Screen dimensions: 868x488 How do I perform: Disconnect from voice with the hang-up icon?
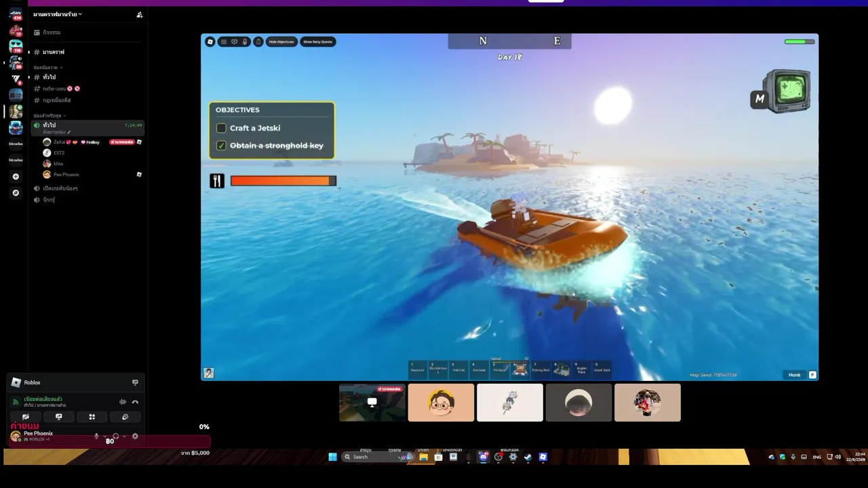coord(135,402)
